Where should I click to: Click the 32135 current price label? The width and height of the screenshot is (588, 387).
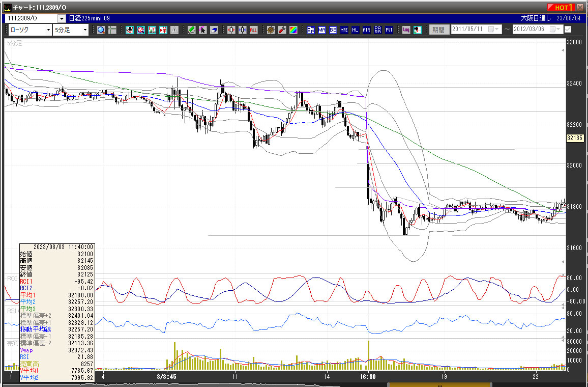(x=574, y=138)
